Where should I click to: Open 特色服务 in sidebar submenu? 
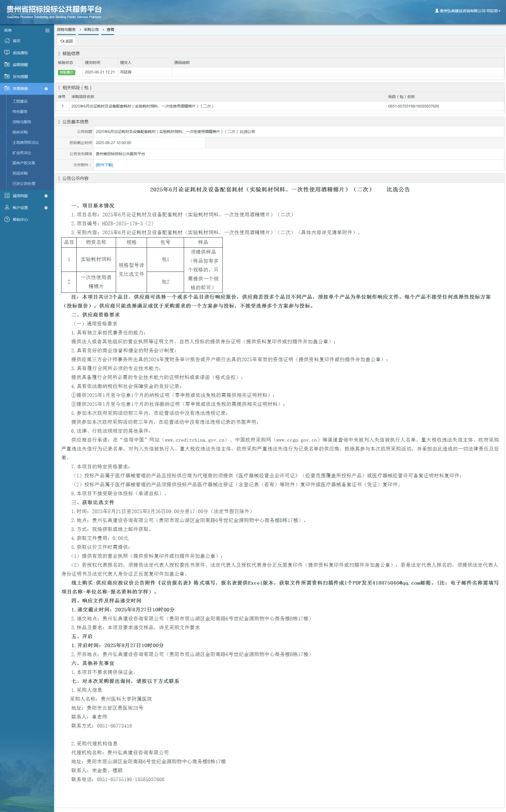20,111
